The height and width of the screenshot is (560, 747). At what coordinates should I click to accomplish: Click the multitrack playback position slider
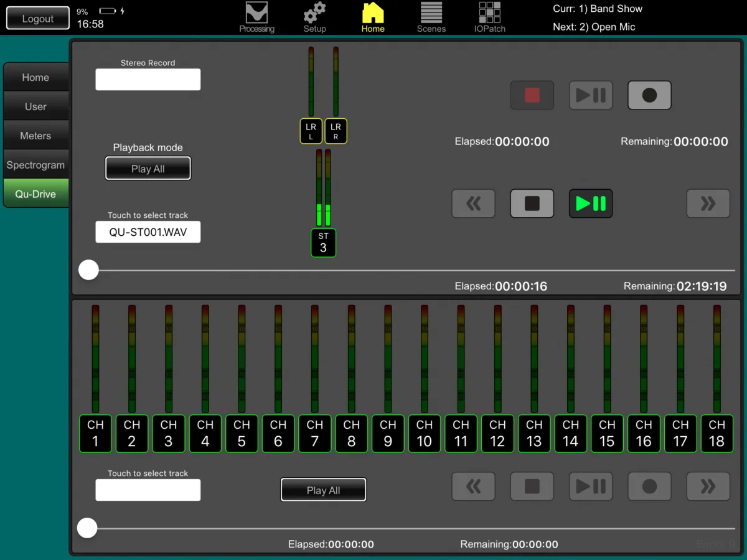406,528
